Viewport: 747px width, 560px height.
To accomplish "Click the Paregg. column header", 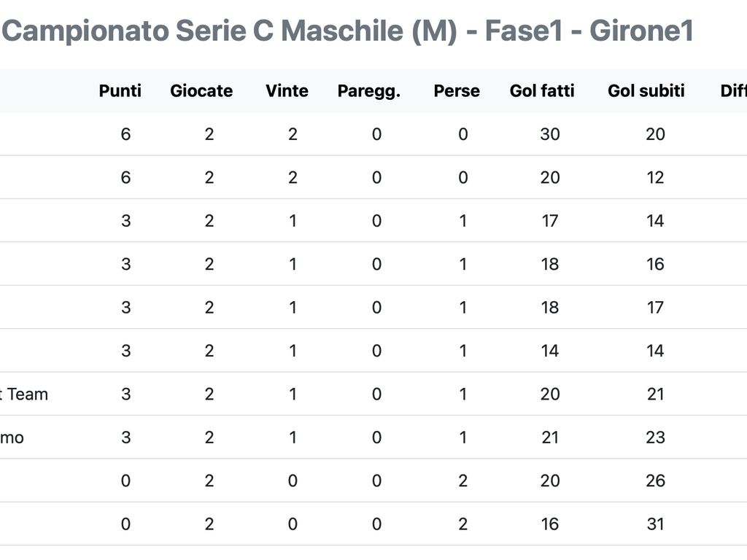I will (368, 91).
